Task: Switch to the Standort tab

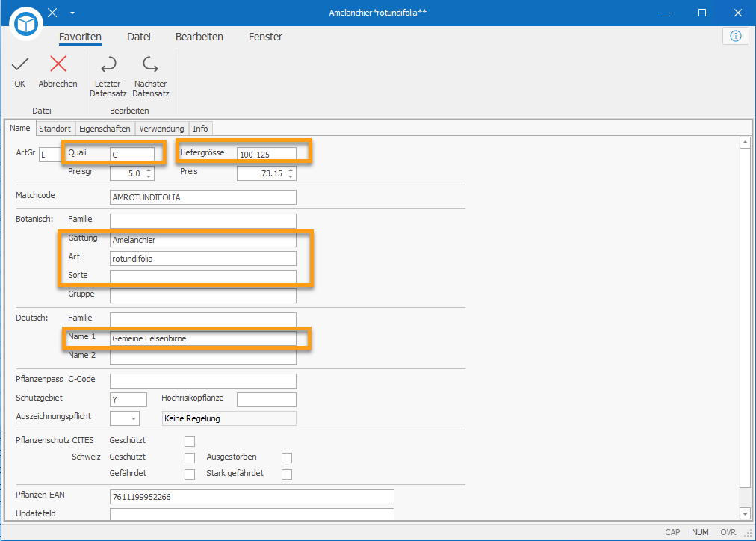Action: click(55, 129)
